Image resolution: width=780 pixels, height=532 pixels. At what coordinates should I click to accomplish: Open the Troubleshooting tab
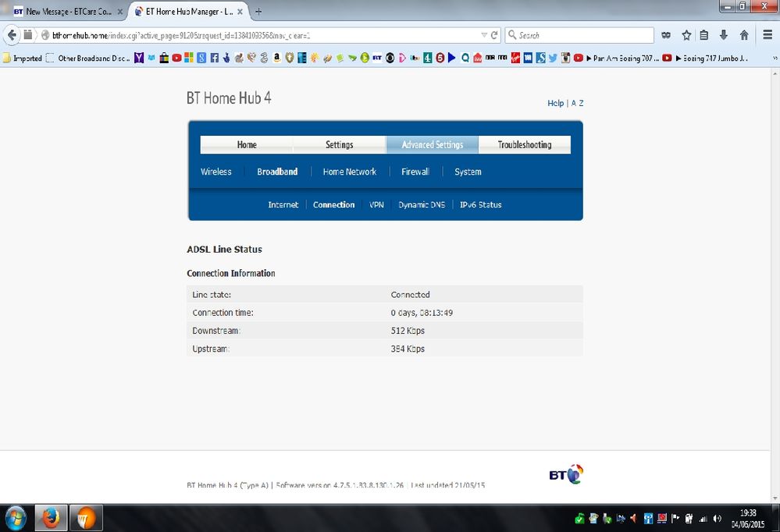(525, 144)
